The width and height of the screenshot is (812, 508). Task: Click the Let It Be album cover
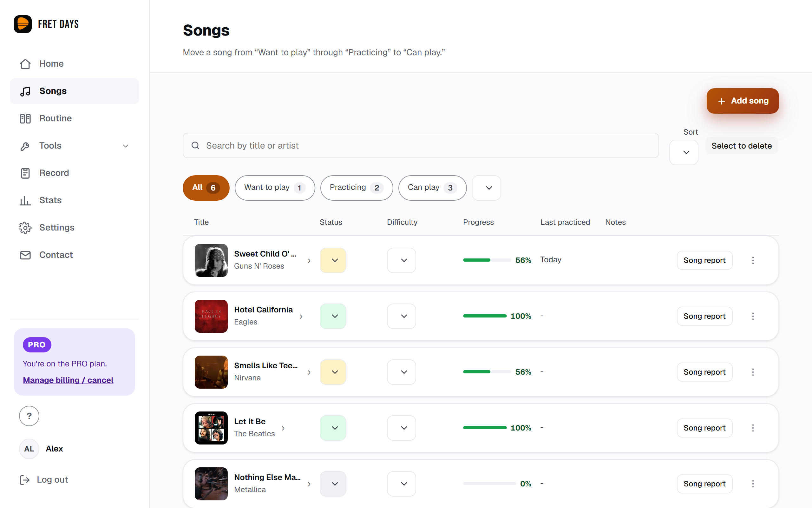pos(211,428)
